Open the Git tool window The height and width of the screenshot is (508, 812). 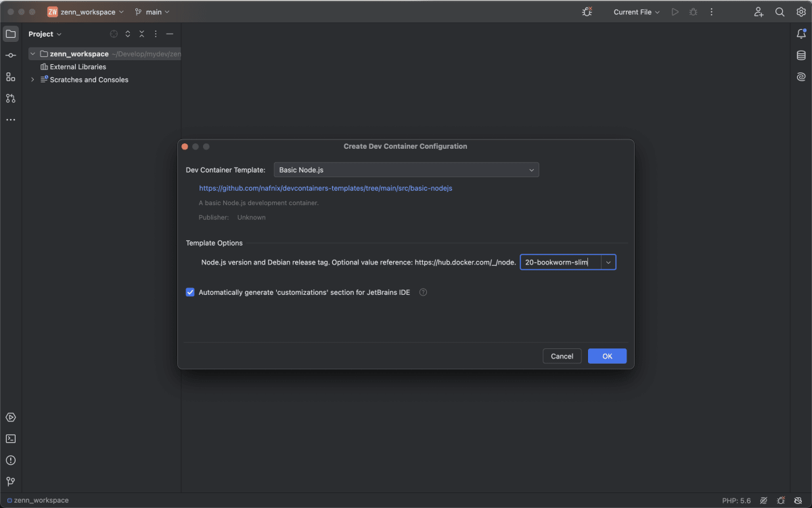coord(11,482)
